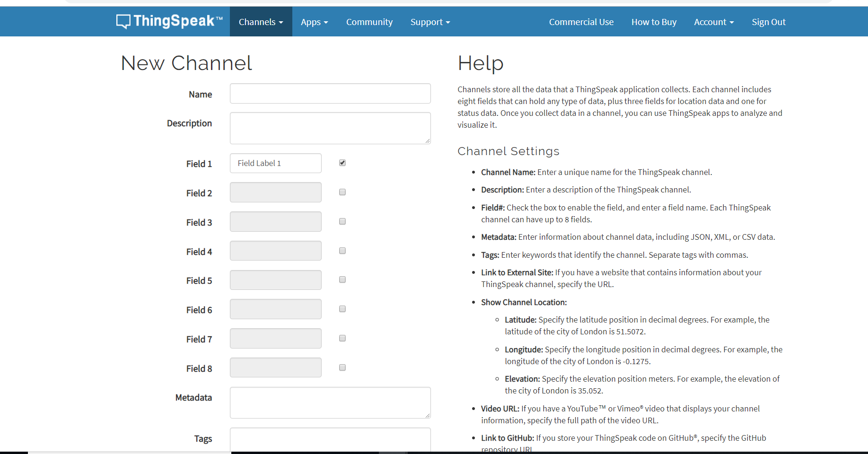Image resolution: width=868 pixels, height=454 pixels.
Task: Click the Latitude help label
Action: coord(520,320)
